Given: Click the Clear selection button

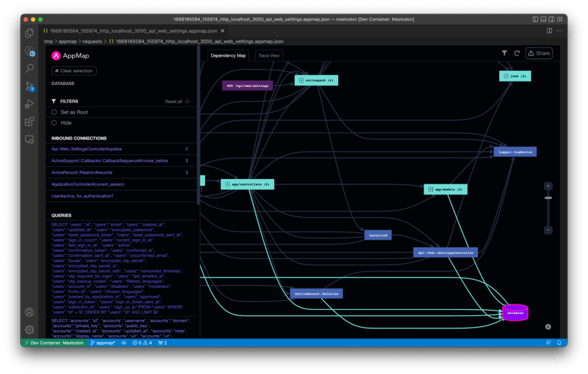Looking at the screenshot, I should (74, 71).
